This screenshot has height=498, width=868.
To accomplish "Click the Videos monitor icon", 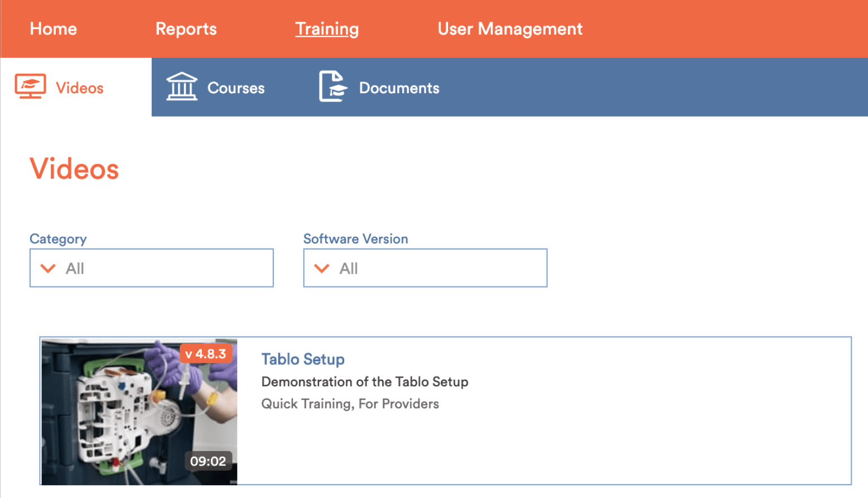I will tap(30, 87).
